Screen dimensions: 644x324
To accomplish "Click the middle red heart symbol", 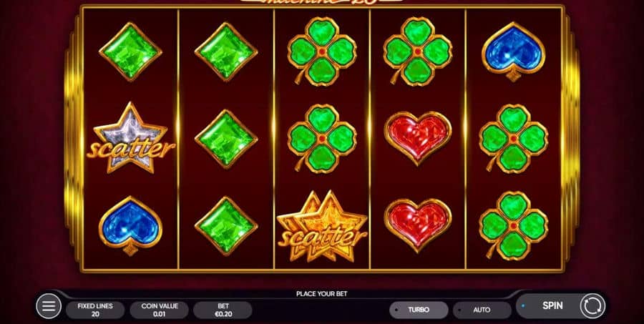I will (418, 138).
